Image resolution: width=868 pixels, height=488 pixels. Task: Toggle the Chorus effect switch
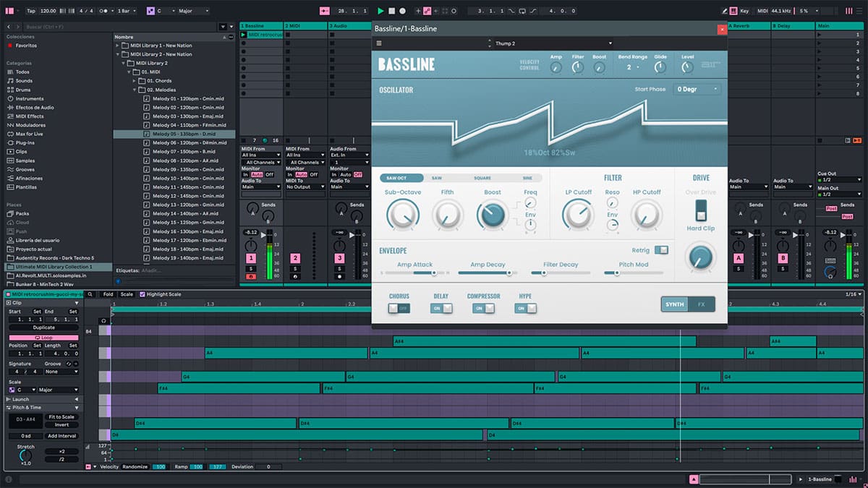(399, 308)
